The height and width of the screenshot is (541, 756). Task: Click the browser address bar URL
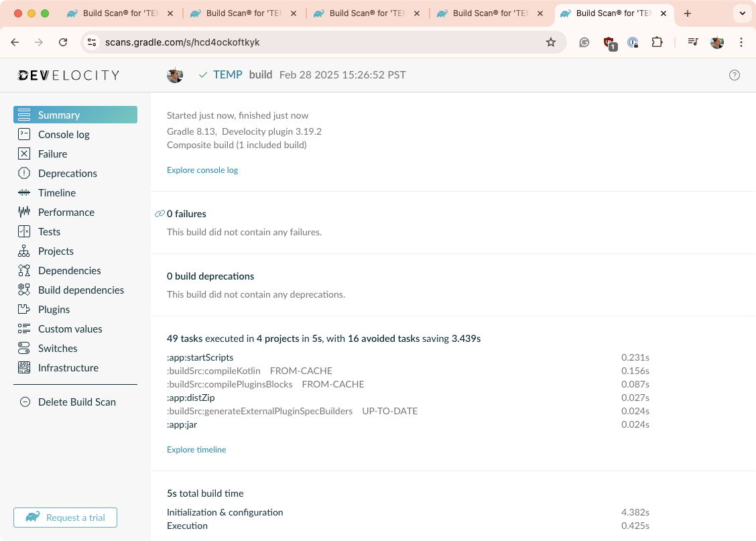click(x=182, y=42)
